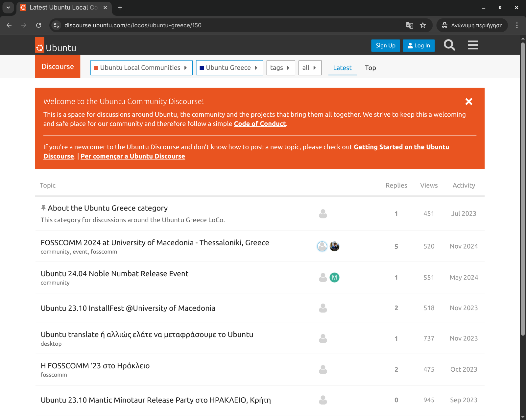Viewport: 526px width, 420px height.
Task: Click fosscomm tag under H FOSSCOMM '23
Action: tap(54, 375)
